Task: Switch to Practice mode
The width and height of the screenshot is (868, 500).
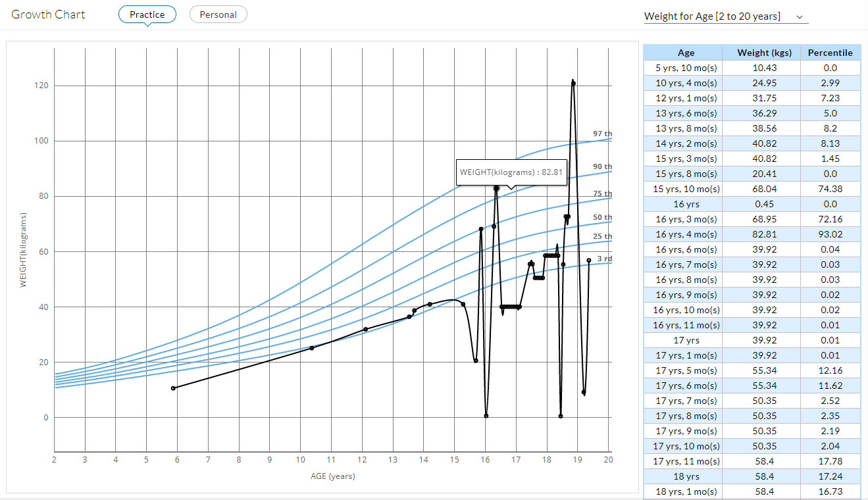Action: 147,14
